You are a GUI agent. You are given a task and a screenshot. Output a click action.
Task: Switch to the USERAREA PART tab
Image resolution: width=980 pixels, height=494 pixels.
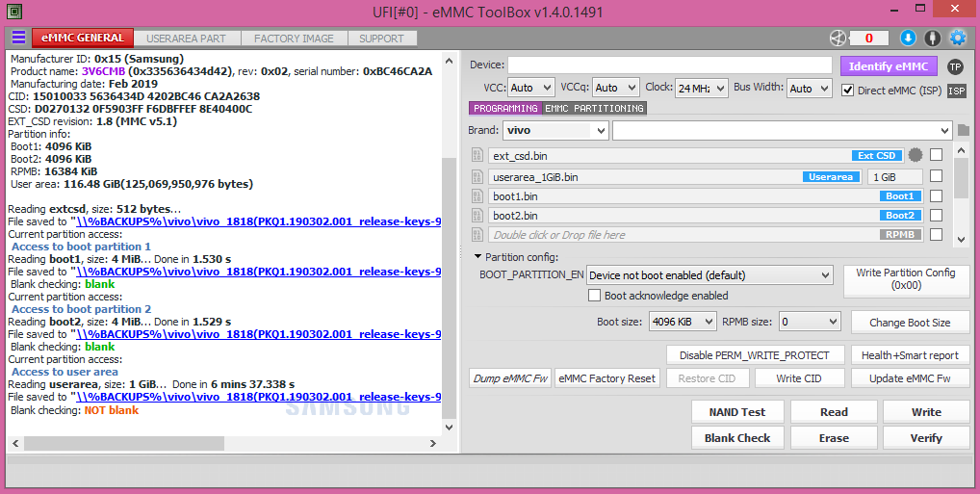point(186,39)
